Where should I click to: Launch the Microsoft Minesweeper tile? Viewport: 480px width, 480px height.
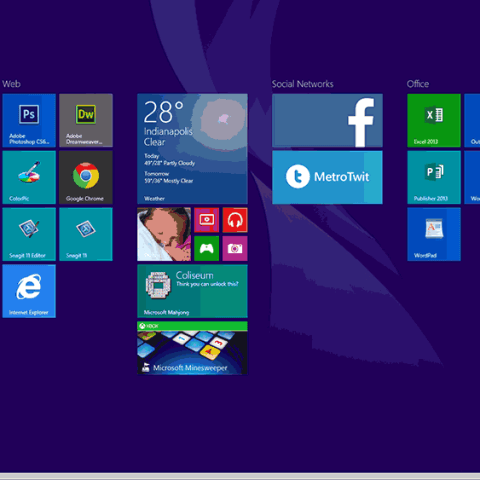(x=192, y=348)
